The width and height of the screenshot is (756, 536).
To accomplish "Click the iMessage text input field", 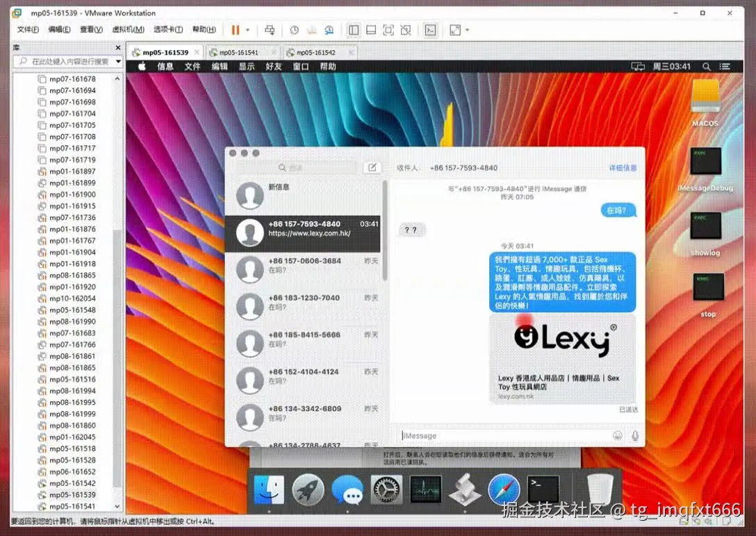I will click(505, 436).
